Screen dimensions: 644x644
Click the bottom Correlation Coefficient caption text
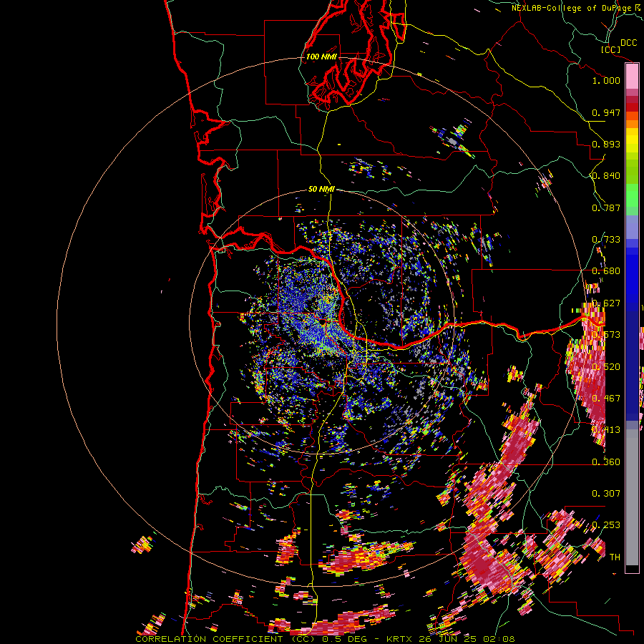[x=325, y=639]
